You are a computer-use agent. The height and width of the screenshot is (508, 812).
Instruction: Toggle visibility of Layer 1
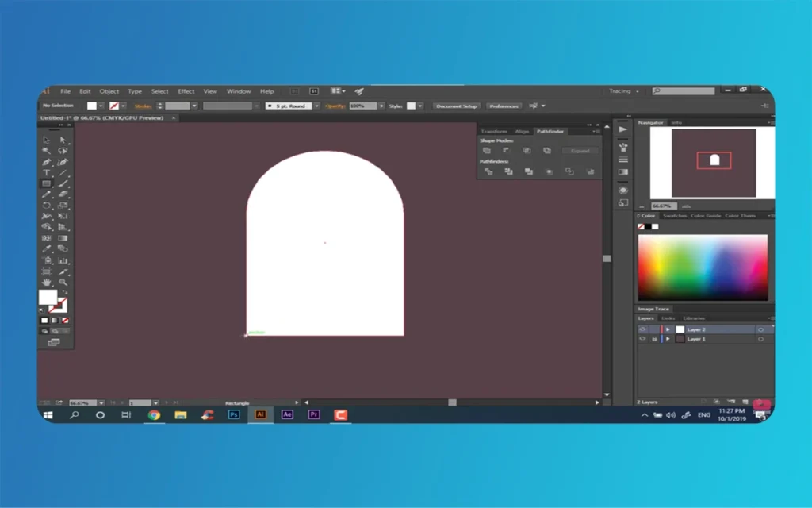[x=643, y=339]
